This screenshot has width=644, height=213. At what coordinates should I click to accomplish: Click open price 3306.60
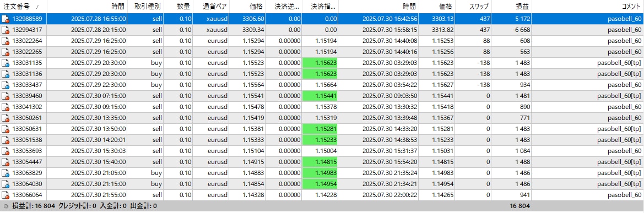coord(253,19)
